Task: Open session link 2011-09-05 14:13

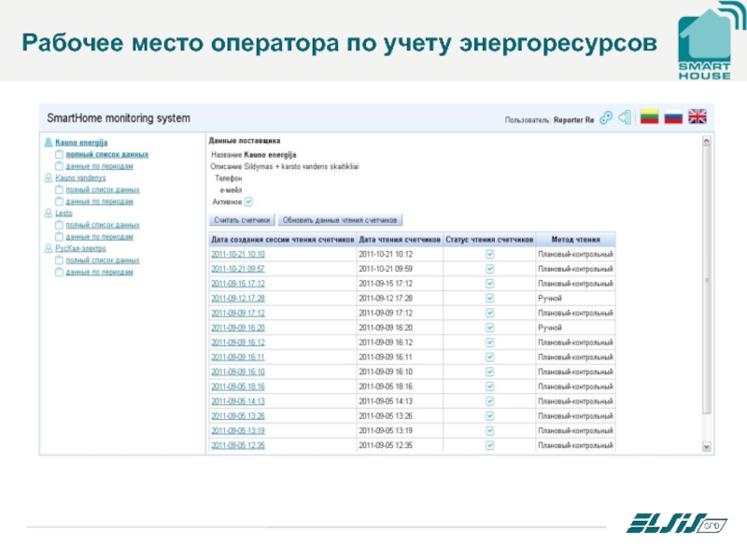Action: [x=238, y=401]
